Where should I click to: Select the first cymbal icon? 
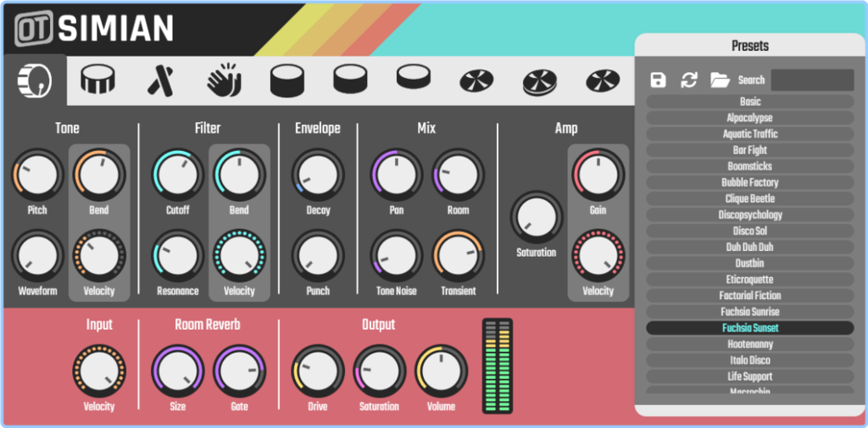pos(476,82)
